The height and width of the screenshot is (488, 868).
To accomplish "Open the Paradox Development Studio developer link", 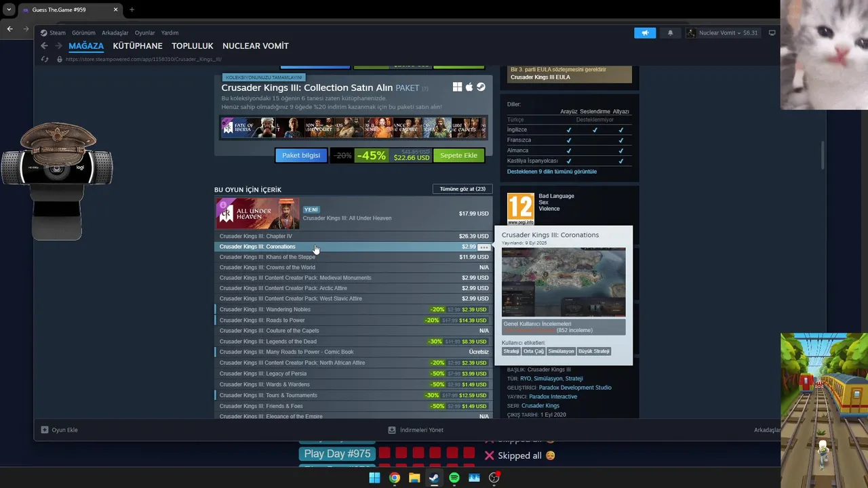I will (x=575, y=388).
